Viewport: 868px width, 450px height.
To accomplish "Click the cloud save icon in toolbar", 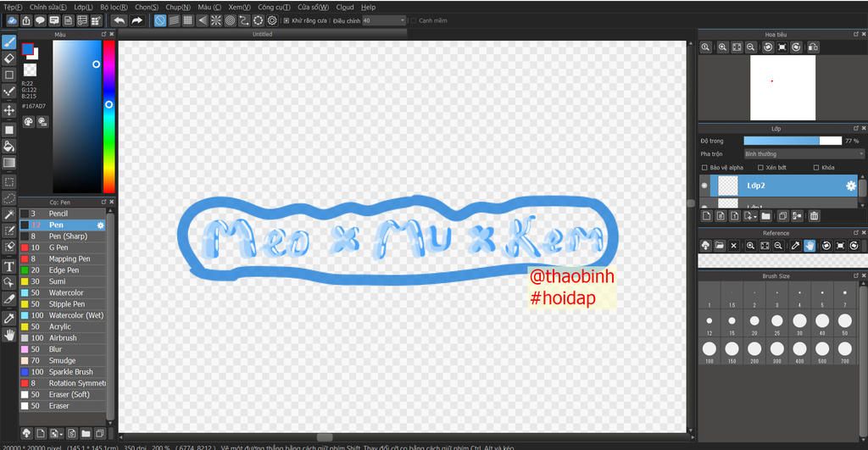I will tap(12, 20).
